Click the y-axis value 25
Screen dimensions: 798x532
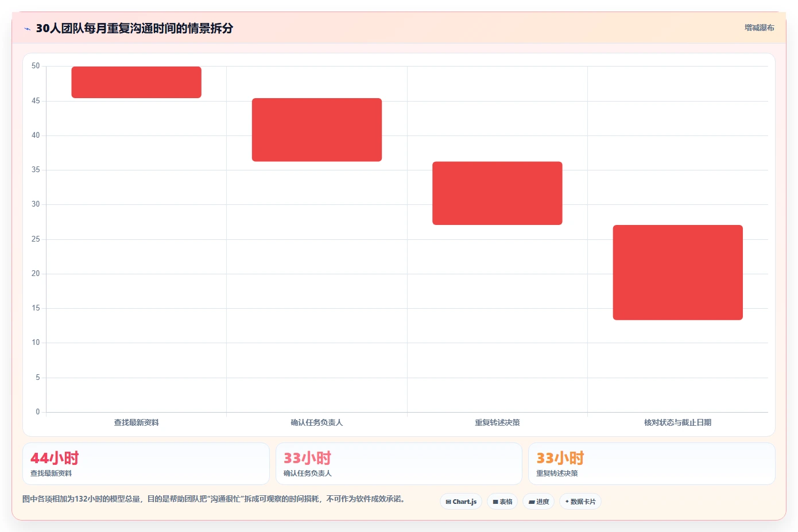pos(36,239)
